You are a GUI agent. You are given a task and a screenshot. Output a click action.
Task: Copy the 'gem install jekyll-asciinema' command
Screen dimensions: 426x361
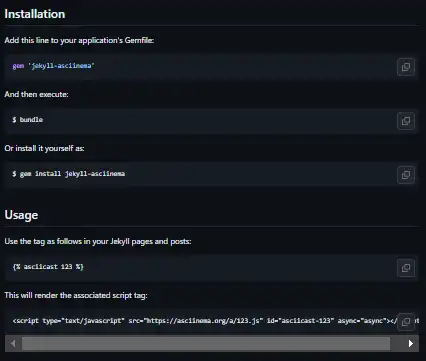tap(406, 175)
